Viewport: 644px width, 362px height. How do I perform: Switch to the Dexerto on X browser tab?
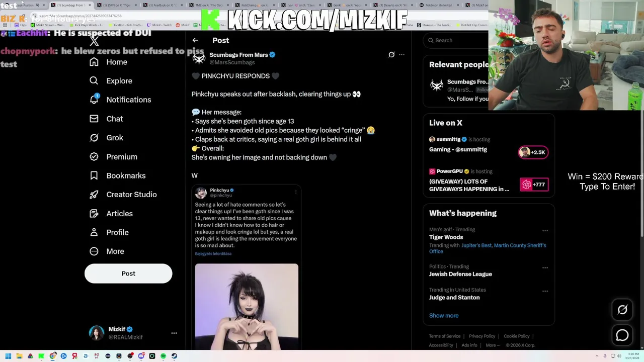coord(394,5)
